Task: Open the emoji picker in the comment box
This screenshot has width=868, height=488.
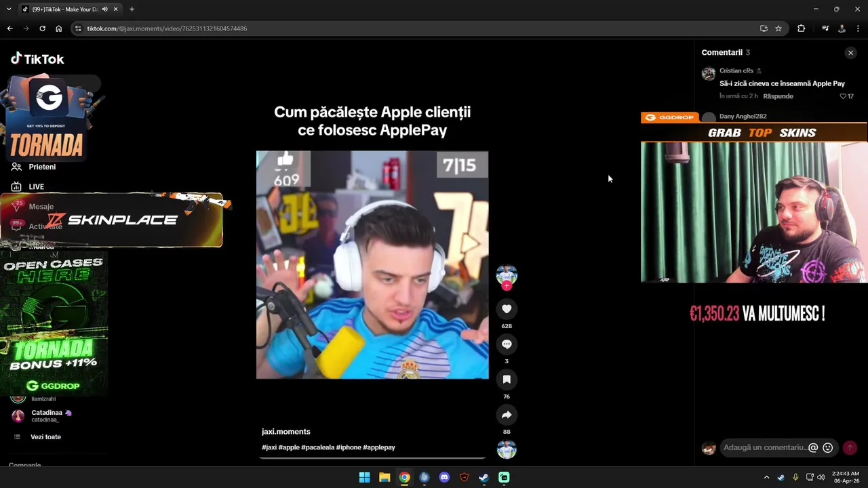Action: [x=827, y=447]
